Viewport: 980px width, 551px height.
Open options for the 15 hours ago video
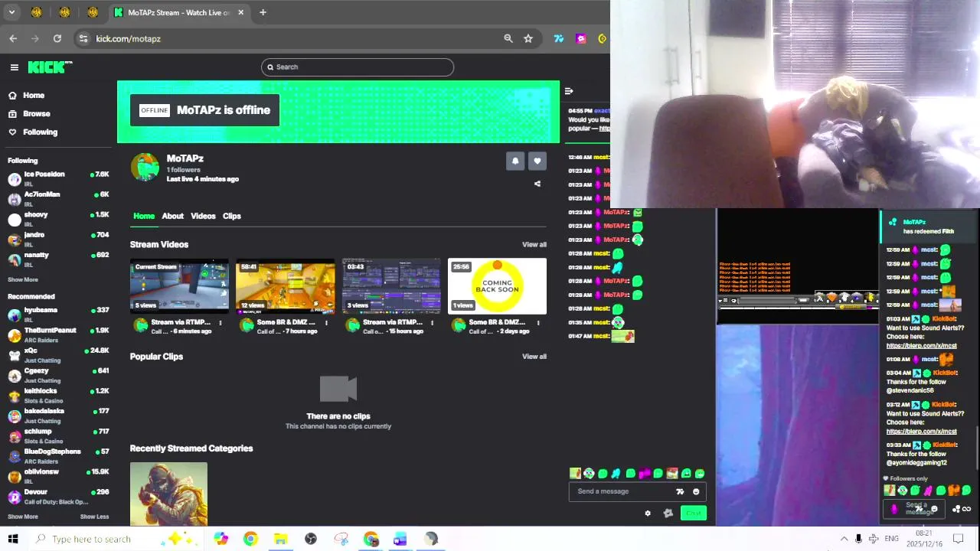pyautogui.click(x=432, y=323)
